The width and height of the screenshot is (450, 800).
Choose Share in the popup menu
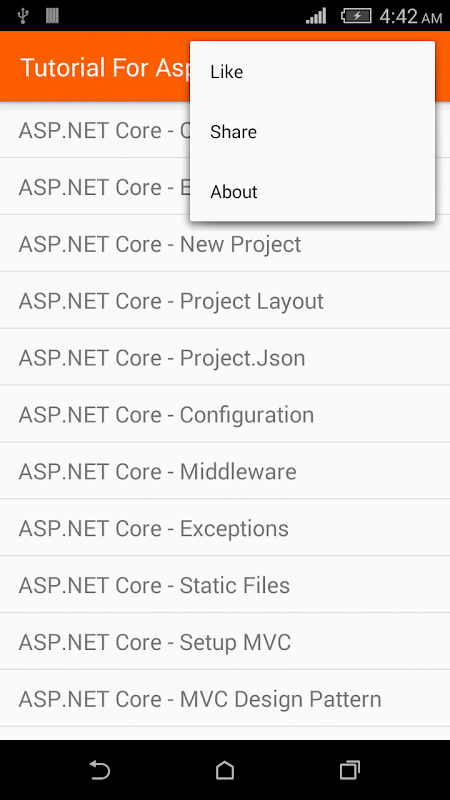312,132
